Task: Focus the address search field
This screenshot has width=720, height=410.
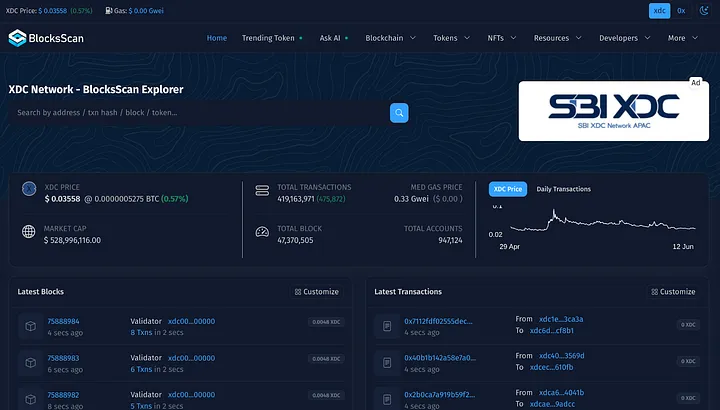Action: [x=199, y=112]
